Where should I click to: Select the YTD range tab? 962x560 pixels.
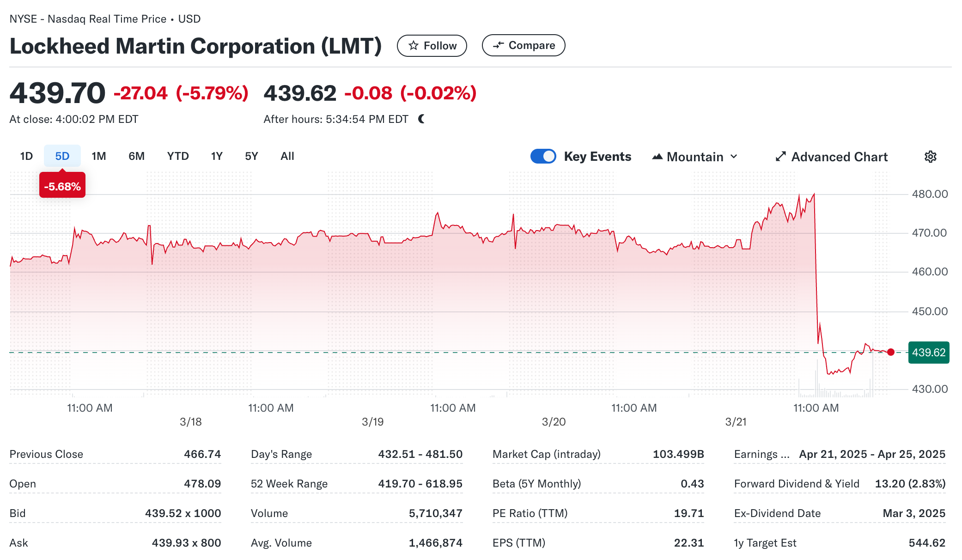click(178, 156)
